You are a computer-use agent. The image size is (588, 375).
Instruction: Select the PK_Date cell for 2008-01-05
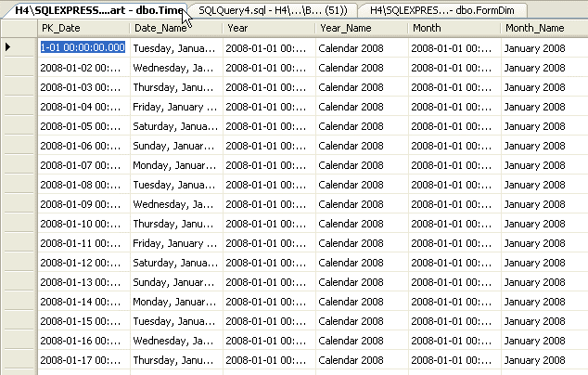click(83, 125)
